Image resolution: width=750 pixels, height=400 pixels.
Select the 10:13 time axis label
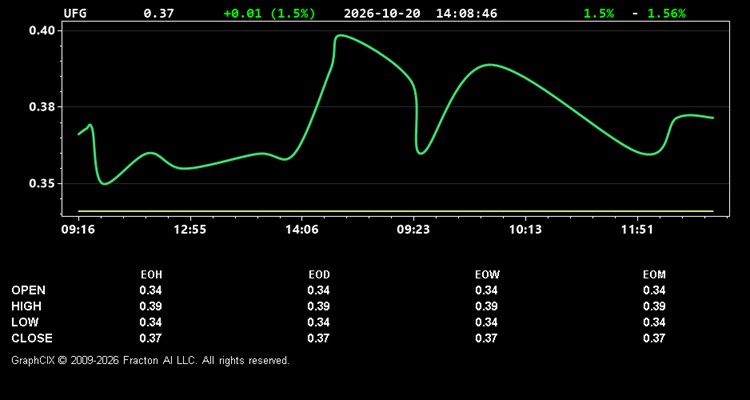(525, 230)
